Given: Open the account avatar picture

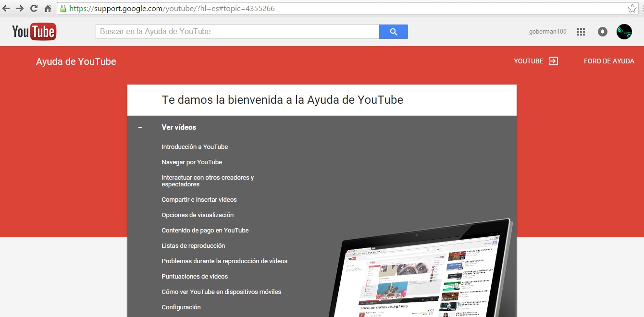Looking at the screenshot, I should tap(624, 32).
